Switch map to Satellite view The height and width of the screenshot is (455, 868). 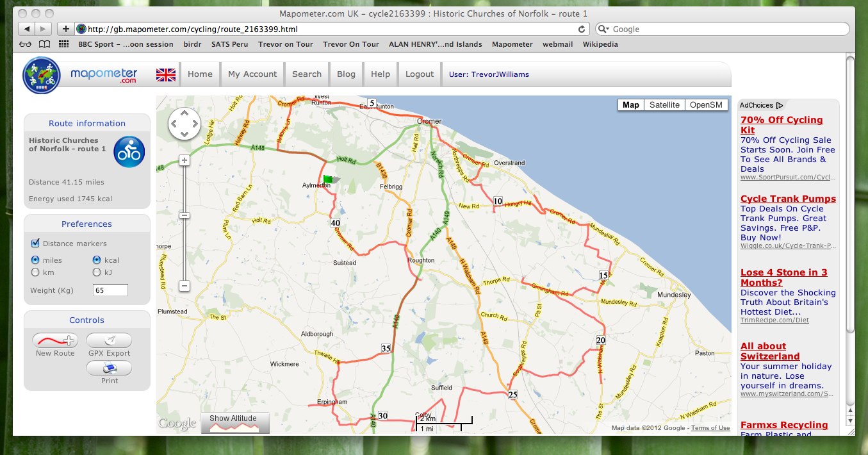click(x=664, y=105)
